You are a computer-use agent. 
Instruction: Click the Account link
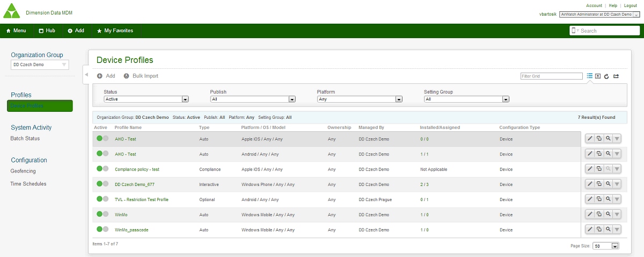[x=594, y=5]
